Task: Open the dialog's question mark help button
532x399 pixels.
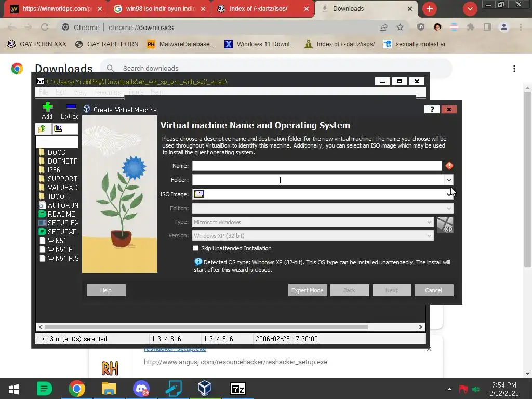Action: [432, 109]
